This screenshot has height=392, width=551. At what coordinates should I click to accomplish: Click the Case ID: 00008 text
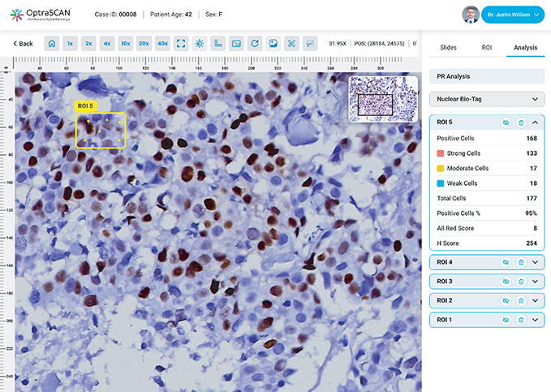115,15
